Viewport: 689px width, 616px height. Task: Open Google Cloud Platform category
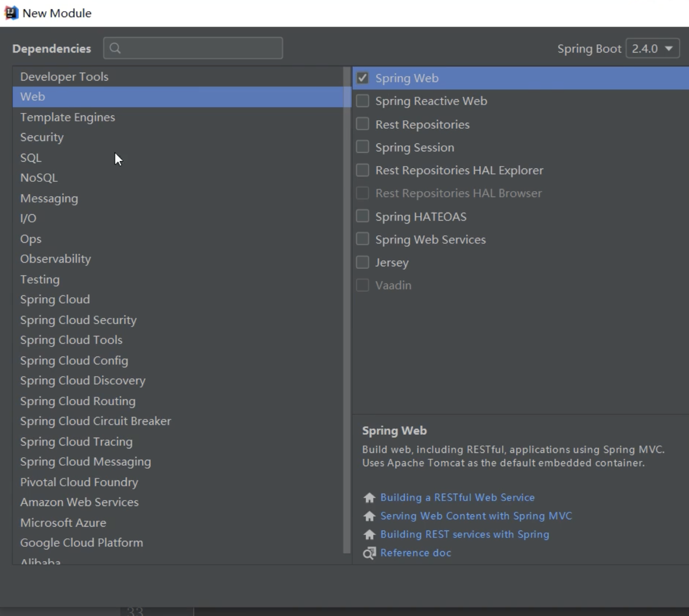[179, 543]
